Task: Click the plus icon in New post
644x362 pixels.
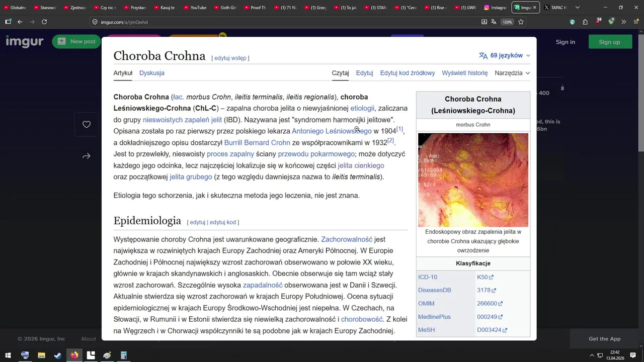Action: [62, 41]
